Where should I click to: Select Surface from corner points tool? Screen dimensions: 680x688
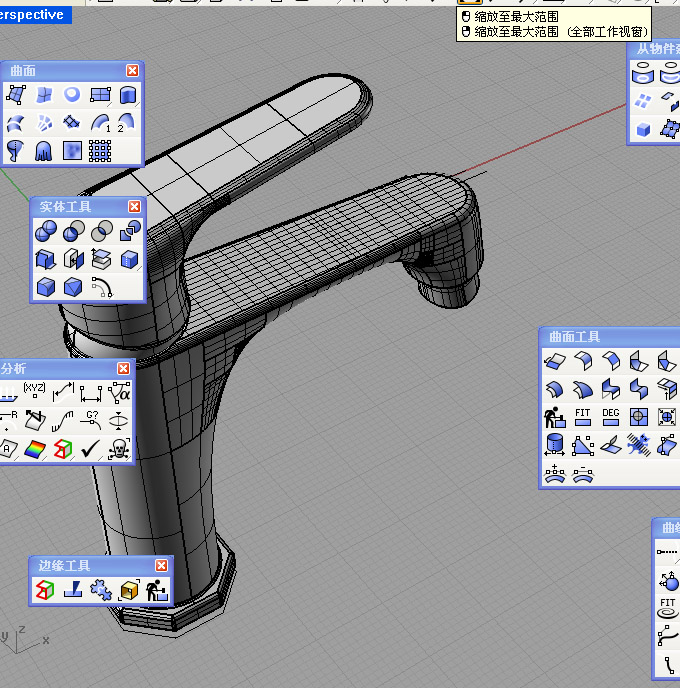coord(16,95)
